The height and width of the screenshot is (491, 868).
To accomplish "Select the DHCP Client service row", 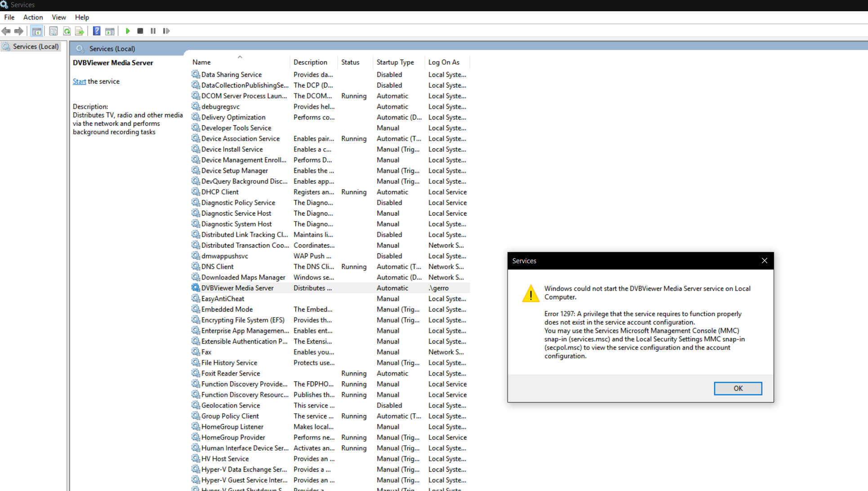I will pos(220,192).
